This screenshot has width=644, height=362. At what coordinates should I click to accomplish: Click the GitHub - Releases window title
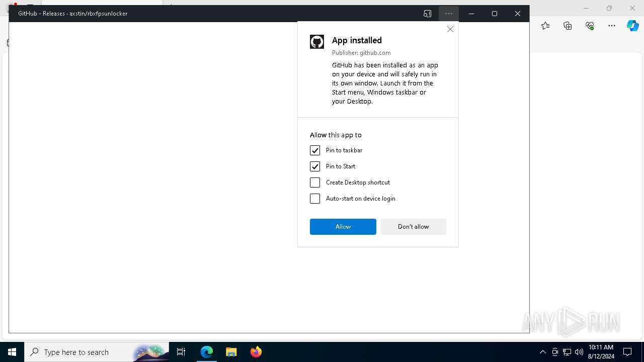tap(73, 14)
